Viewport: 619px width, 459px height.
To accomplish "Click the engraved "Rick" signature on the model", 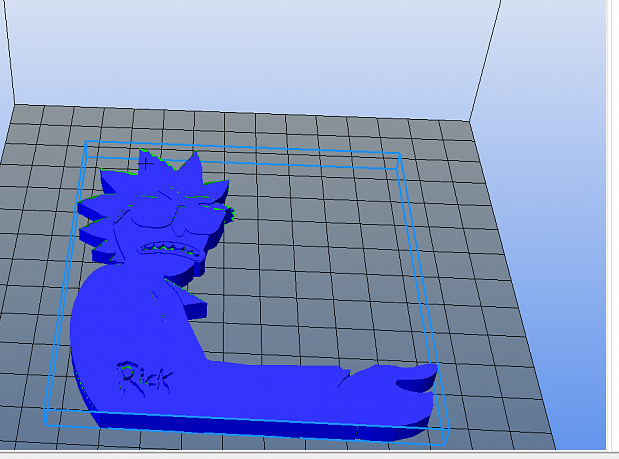I will [x=144, y=378].
